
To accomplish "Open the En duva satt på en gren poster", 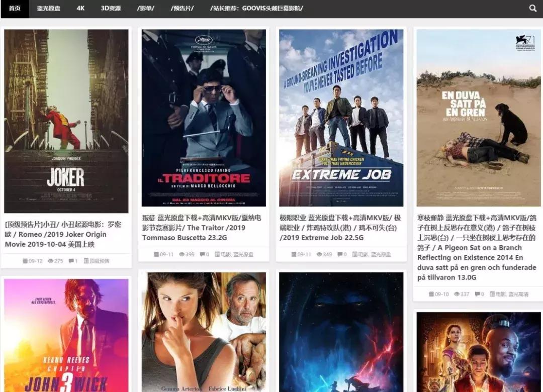I will (x=479, y=118).
